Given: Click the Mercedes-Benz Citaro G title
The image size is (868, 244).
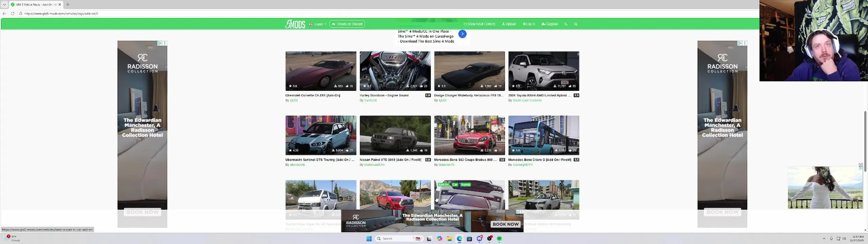Looking at the screenshot, I should pyautogui.click(x=539, y=160).
